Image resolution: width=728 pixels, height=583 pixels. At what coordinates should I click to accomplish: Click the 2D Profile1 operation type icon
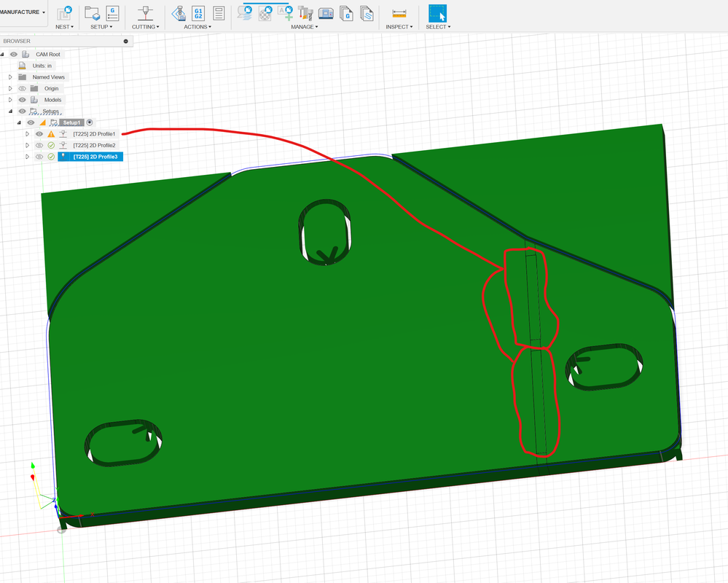pyautogui.click(x=63, y=134)
